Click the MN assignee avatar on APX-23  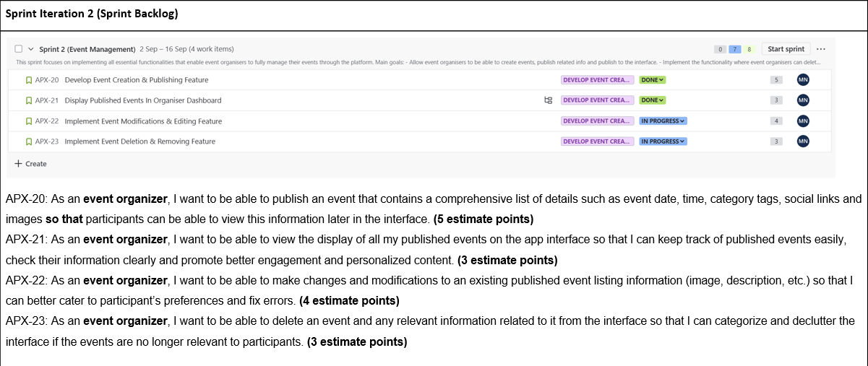(803, 141)
